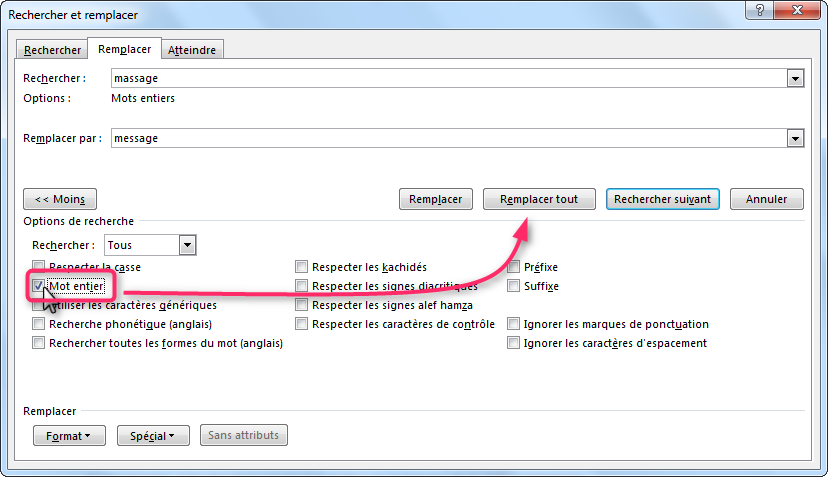828x477 pixels.
Task: Tick the Préfixe checkbox
Action: 514,267
